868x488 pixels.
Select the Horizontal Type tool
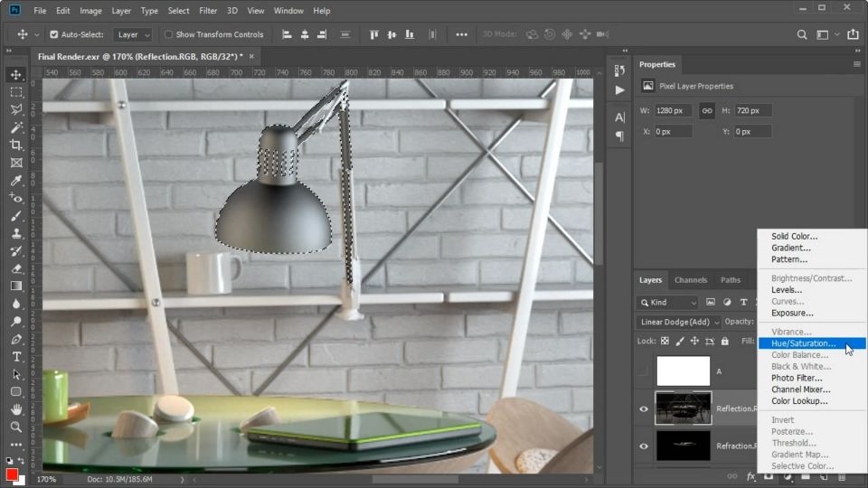16,357
